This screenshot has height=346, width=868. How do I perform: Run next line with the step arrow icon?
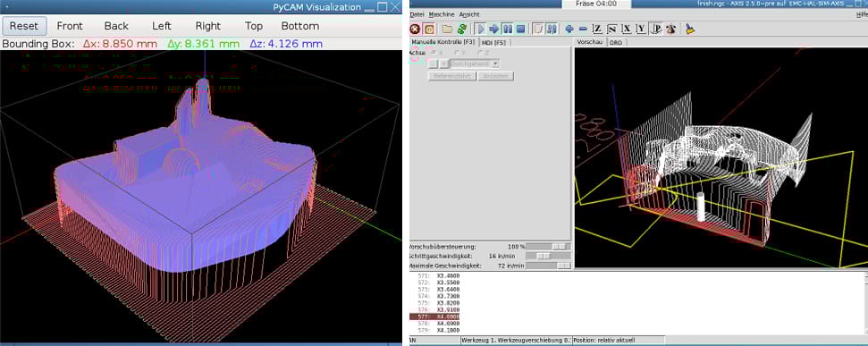point(494,29)
